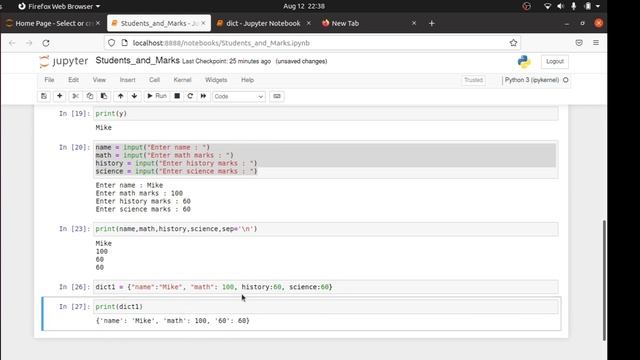Close the dict - Jupyter Notebook tab
The width and height of the screenshot is (640, 360).
pos(309,23)
